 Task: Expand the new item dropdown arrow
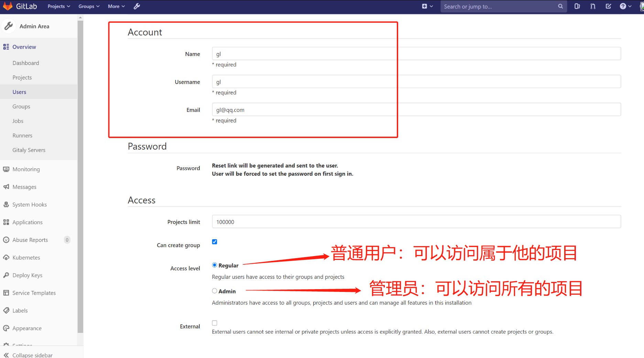coord(432,6)
